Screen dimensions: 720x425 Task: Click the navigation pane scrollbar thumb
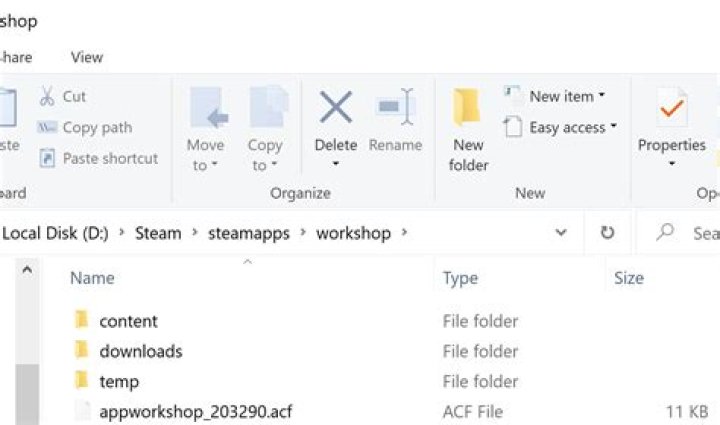pyautogui.click(x=27, y=395)
